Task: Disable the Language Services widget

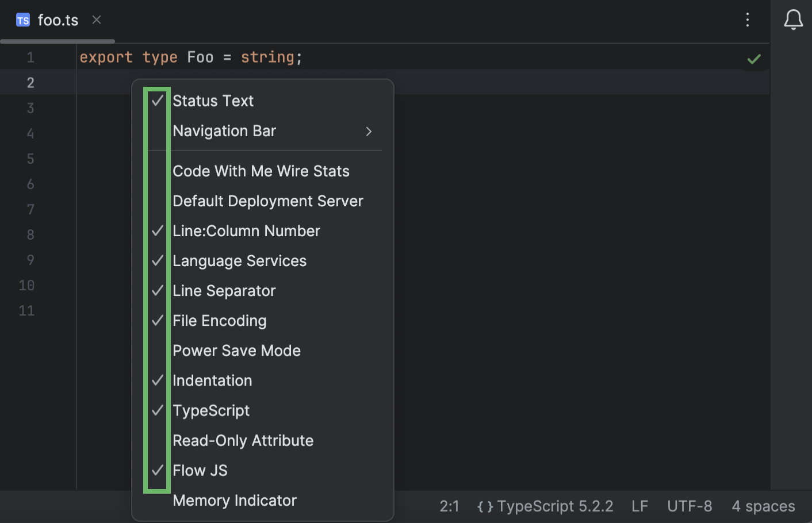Action: 239,260
